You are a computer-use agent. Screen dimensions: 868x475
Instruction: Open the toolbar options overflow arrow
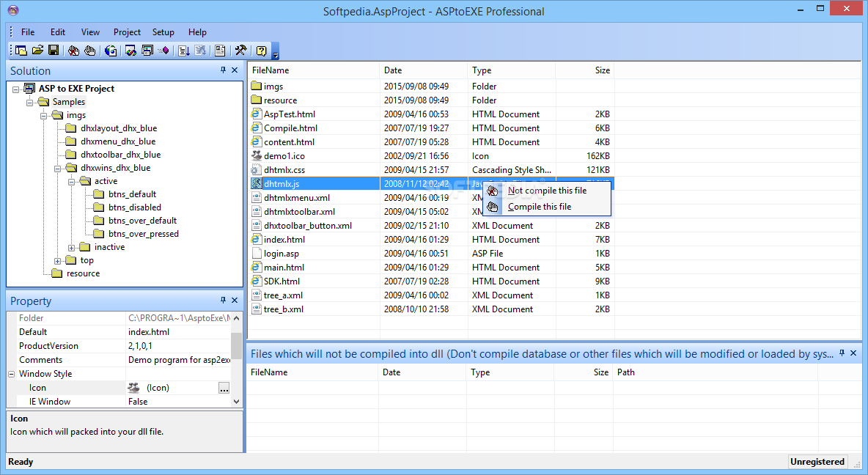click(x=275, y=51)
